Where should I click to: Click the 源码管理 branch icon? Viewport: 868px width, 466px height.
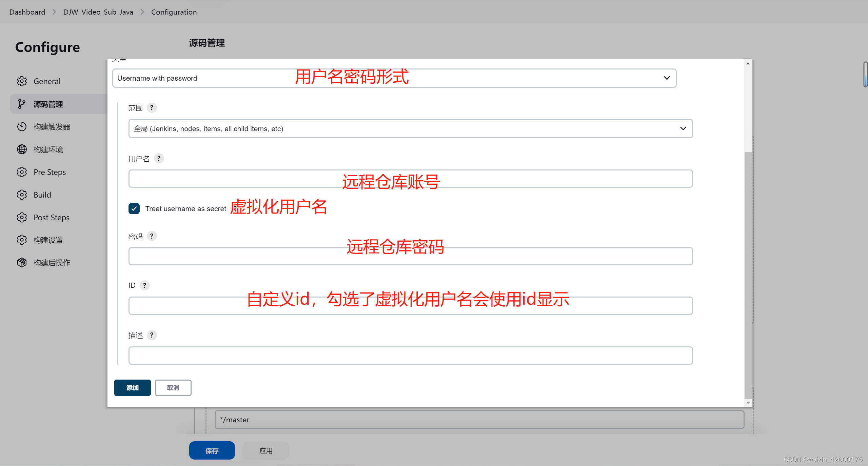tap(22, 104)
